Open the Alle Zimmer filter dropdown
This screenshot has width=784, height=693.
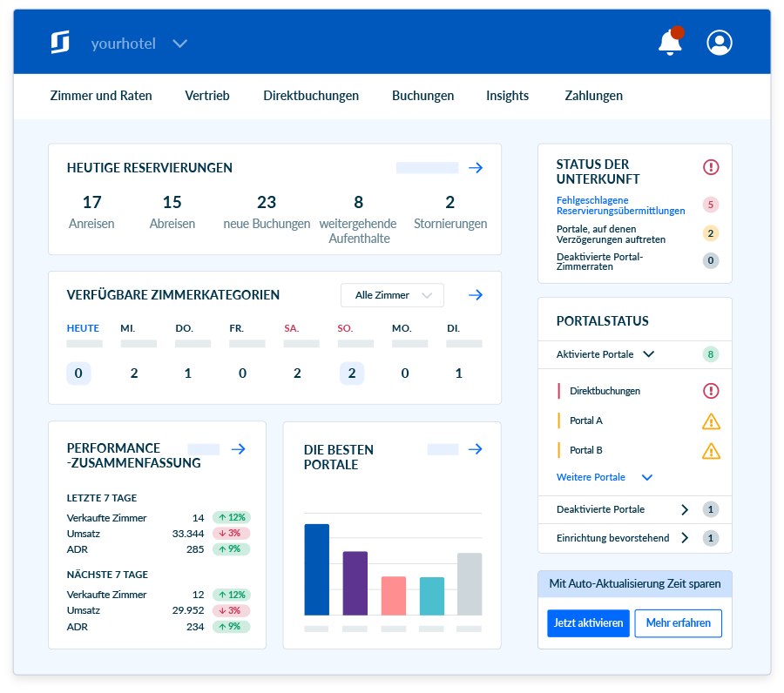click(392, 295)
